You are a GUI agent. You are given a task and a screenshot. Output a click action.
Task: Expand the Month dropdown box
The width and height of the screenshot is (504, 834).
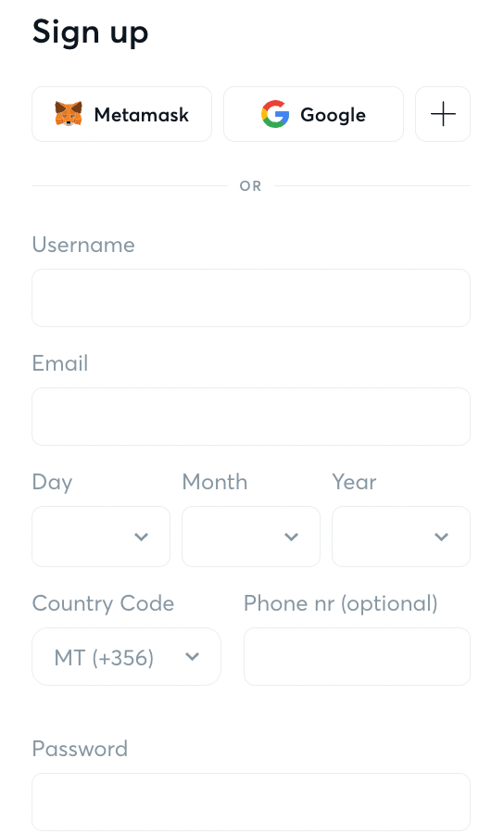click(x=251, y=537)
